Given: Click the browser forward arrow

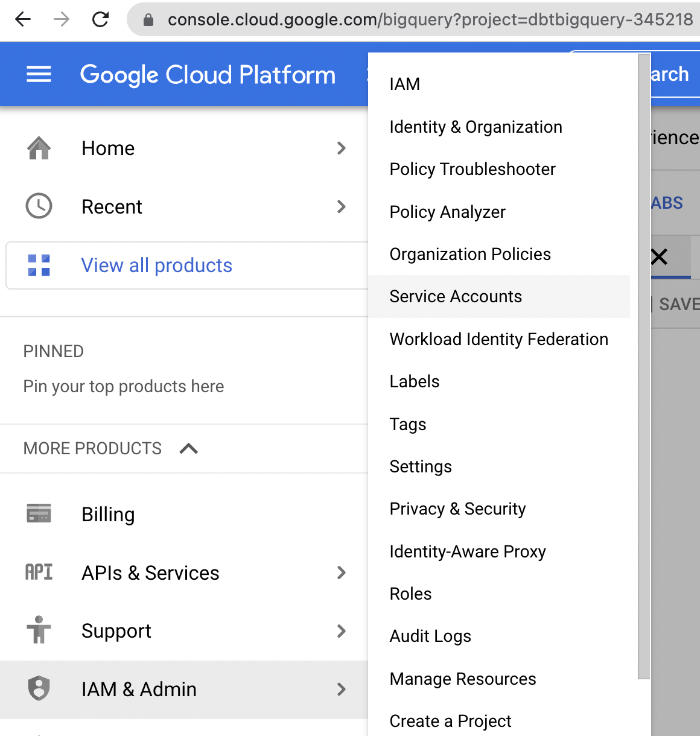Looking at the screenshot, I should (x=62, y=20).
